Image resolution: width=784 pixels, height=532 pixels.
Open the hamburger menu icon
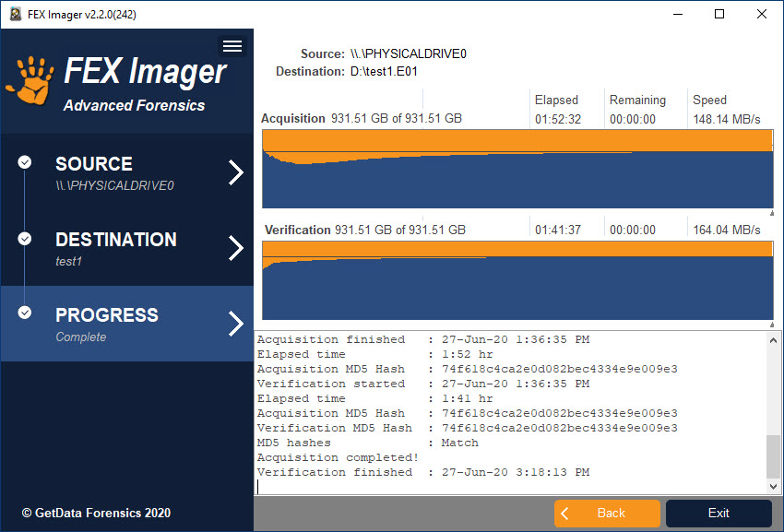pos(232,46)
